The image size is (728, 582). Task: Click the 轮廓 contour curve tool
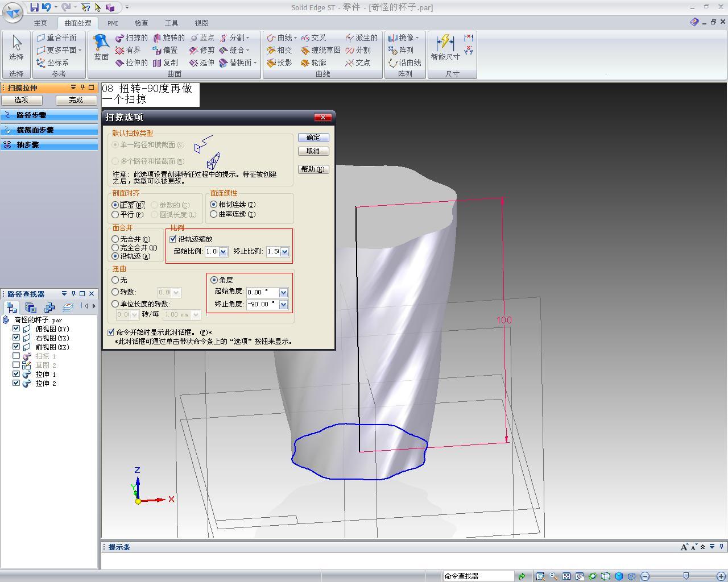click(x=313, y=63)
